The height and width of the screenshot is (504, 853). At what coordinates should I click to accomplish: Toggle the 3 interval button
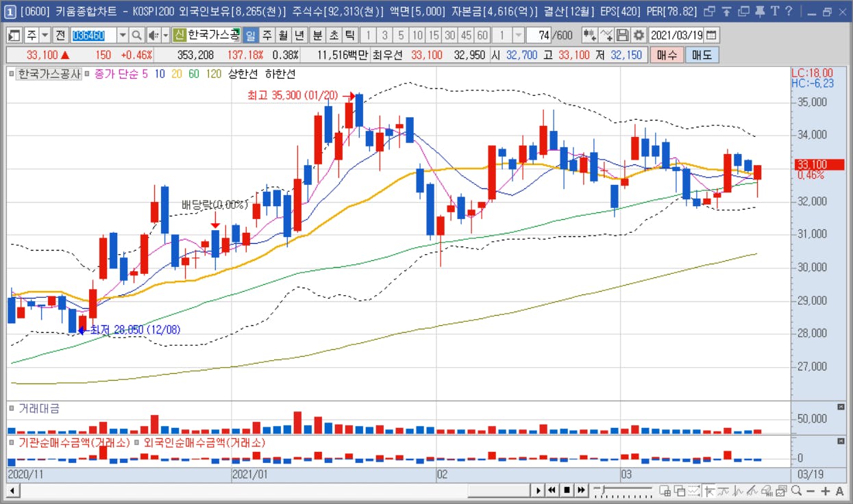384,35
